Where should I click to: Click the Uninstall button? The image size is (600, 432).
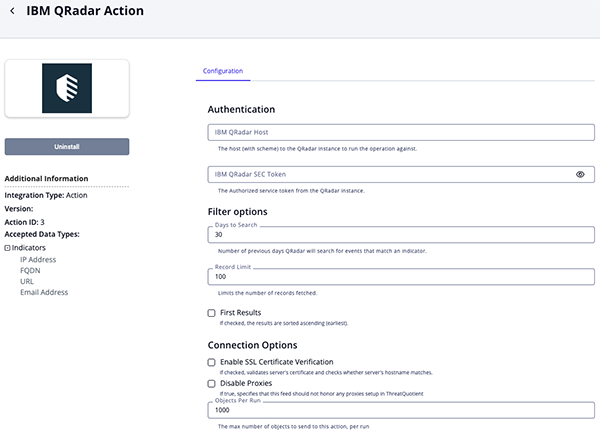point(67,147)
